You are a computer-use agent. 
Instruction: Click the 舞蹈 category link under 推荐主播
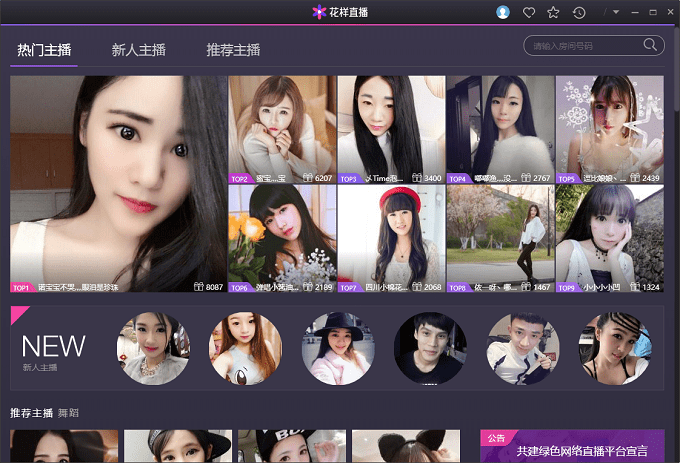pyautogui.click(x=68, y=412)
